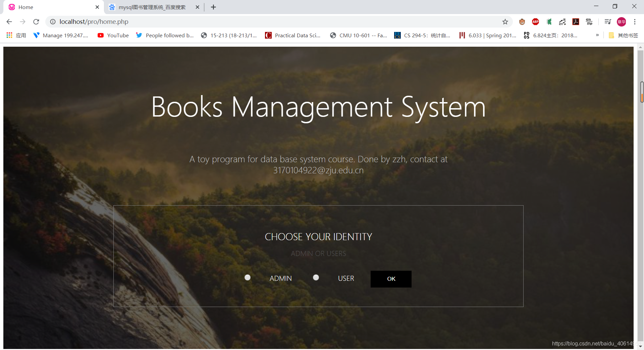The width and height of the screenshot is (644, 350).
Task: Click the scrollbar down arrow
Action: [x=640, y=346]
